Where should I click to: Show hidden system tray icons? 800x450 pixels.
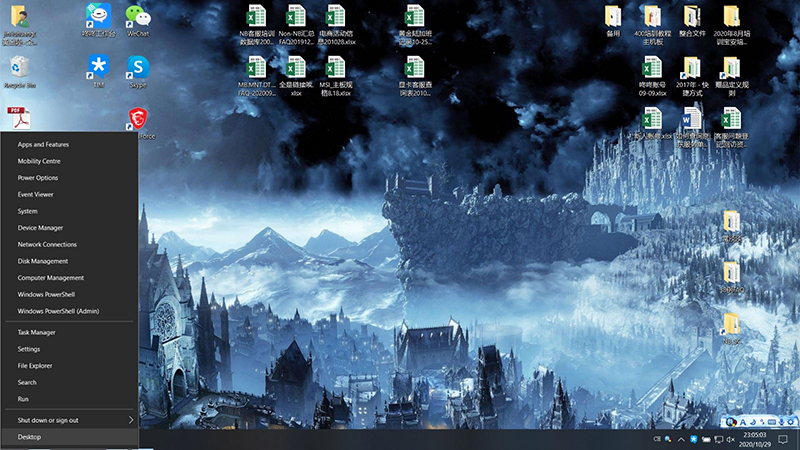point(681,440)
